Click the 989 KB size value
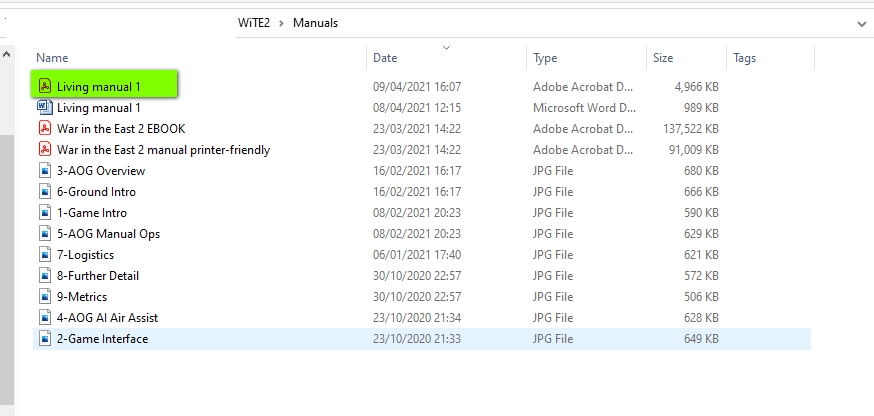 [701, 108]
